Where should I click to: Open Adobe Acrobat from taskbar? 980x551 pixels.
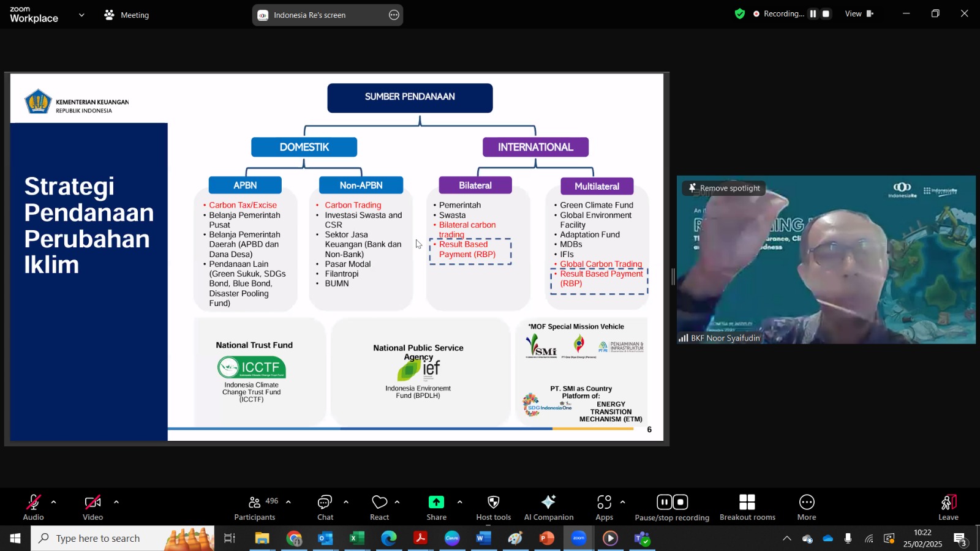420,538
